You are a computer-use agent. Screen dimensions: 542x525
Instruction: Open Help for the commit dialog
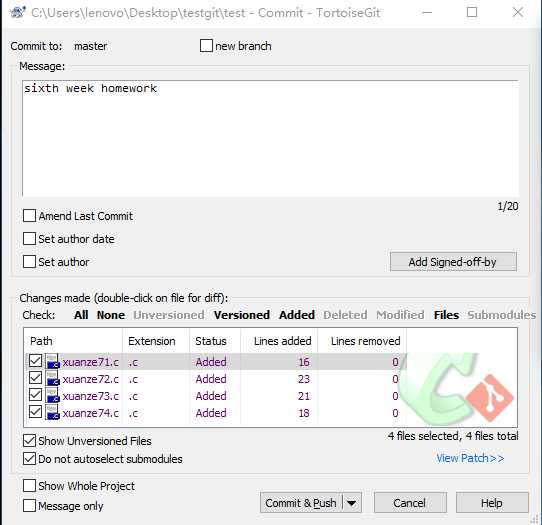(x=492, y=503)
